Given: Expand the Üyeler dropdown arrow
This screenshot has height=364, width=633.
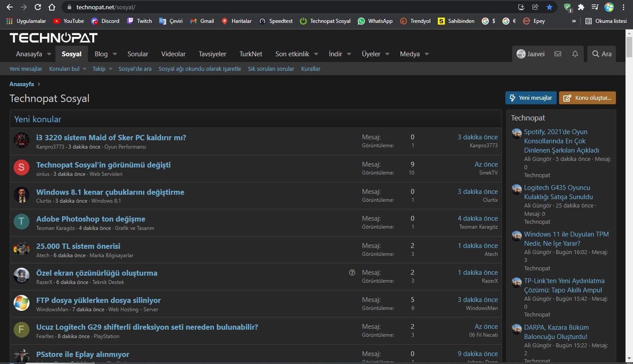Looking at the screenshot, I should (x=387, y=54).
